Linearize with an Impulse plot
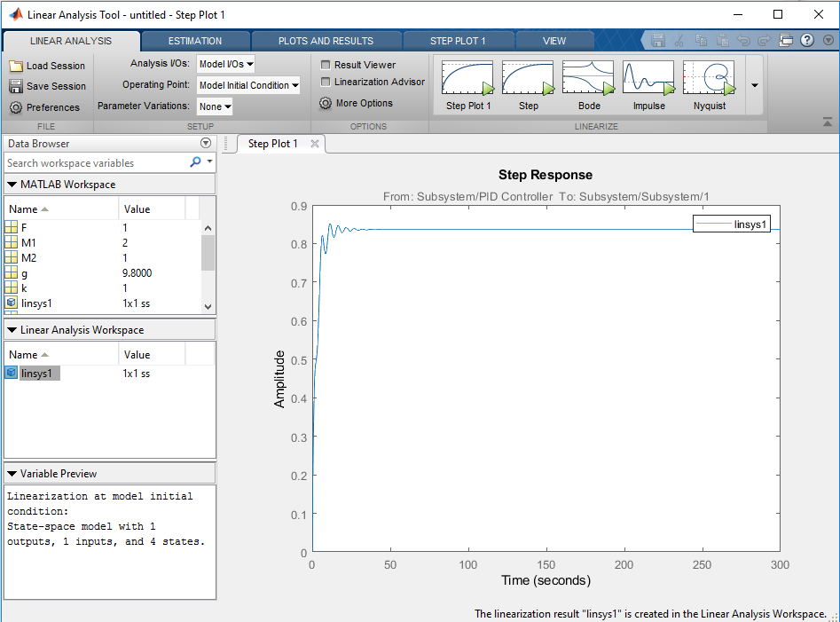 point(648,86)
